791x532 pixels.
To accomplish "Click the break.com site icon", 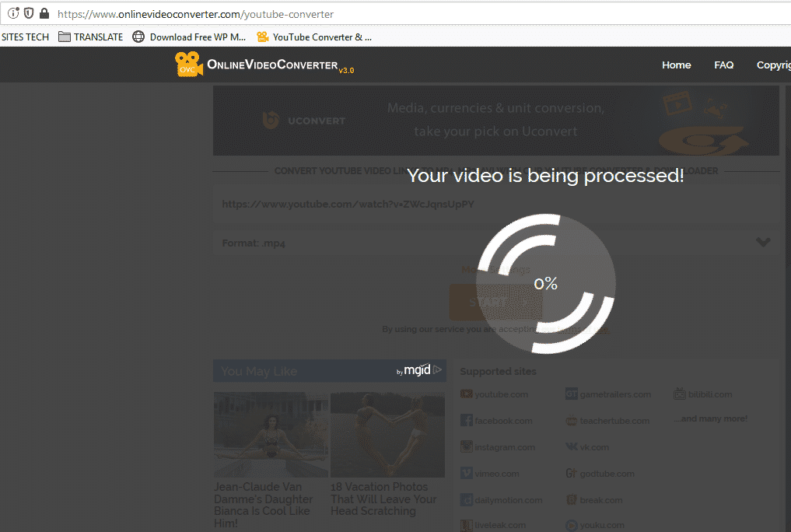I will tap(571, 500).
